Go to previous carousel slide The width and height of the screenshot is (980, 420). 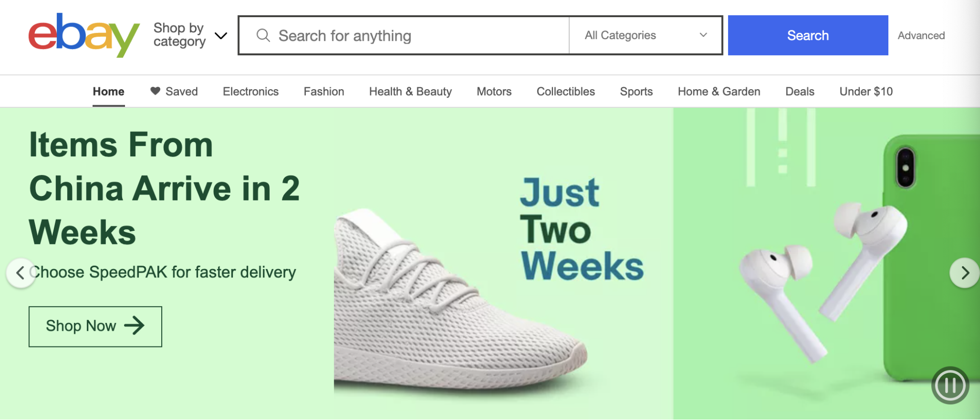[21, 272]
